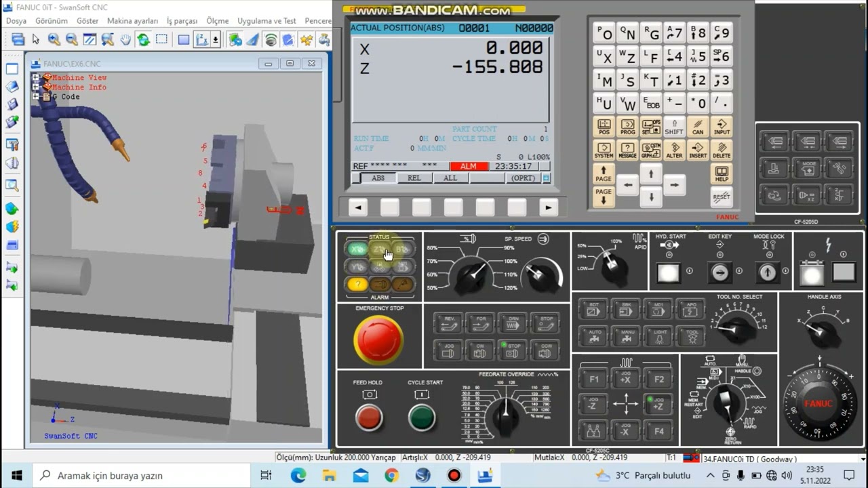Toggle the JOG +X axis button

tap(625, 379)
